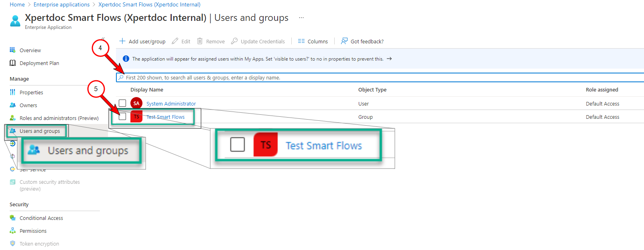
Task: Sort by Display Name column header
Action: point(147,89)
